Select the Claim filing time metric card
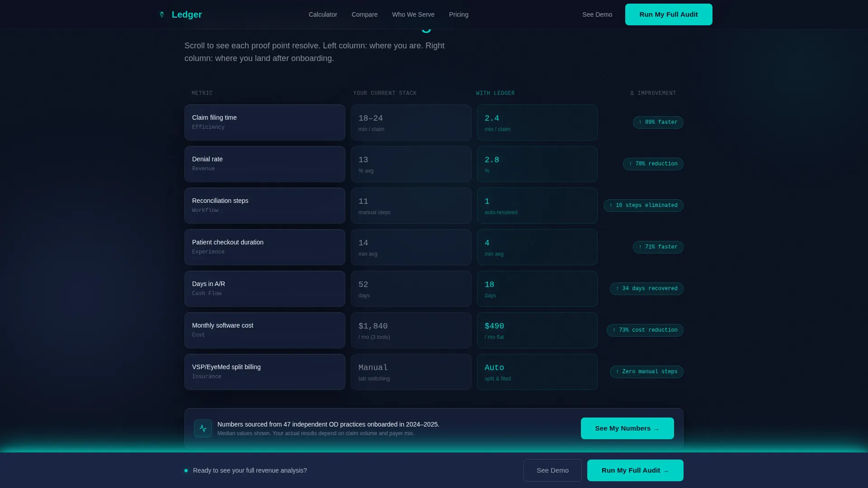This screenshot has width=868, height=488. point(265,122)
